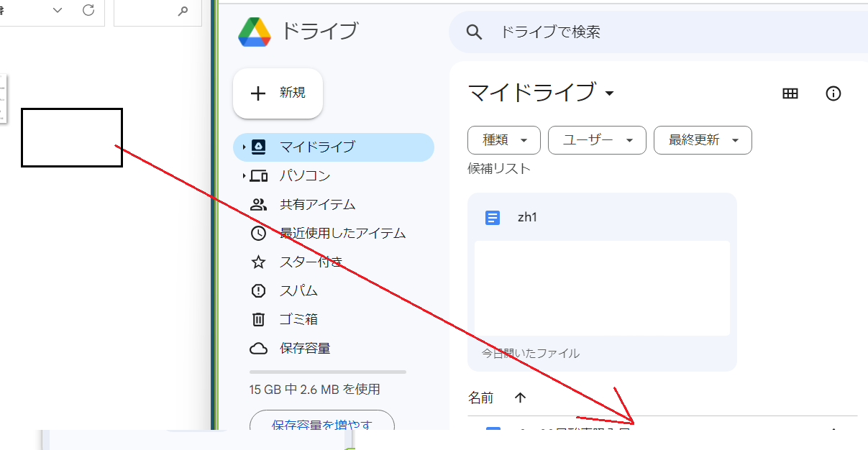
Task: Click 保存容量を増やす button
Action: click(322, 421)
